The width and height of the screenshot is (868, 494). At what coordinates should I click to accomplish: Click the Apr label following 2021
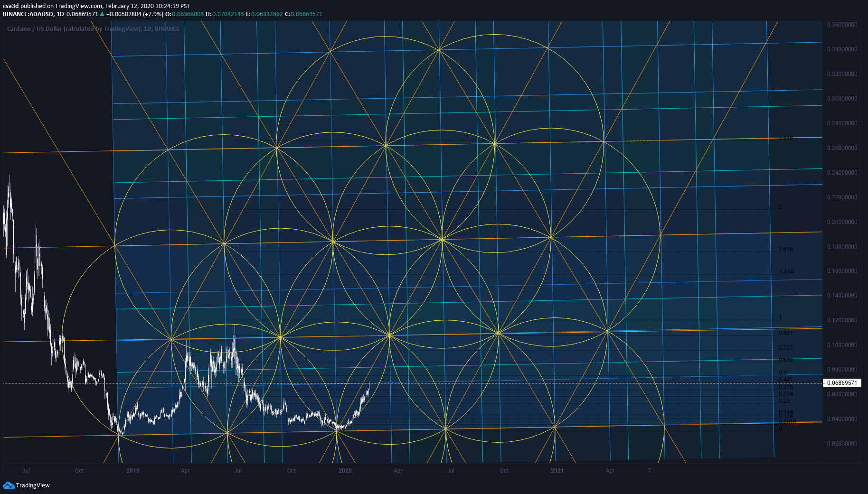610,470
